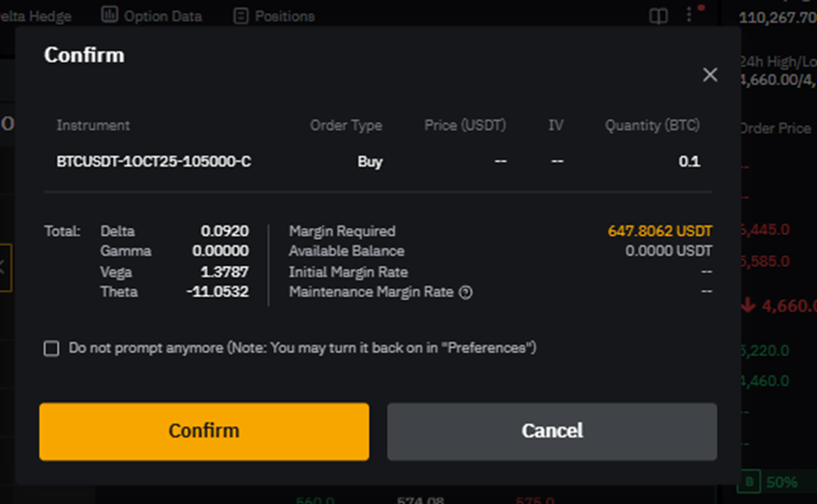Click the 4,660.0 last price in order book

point(789,306)
